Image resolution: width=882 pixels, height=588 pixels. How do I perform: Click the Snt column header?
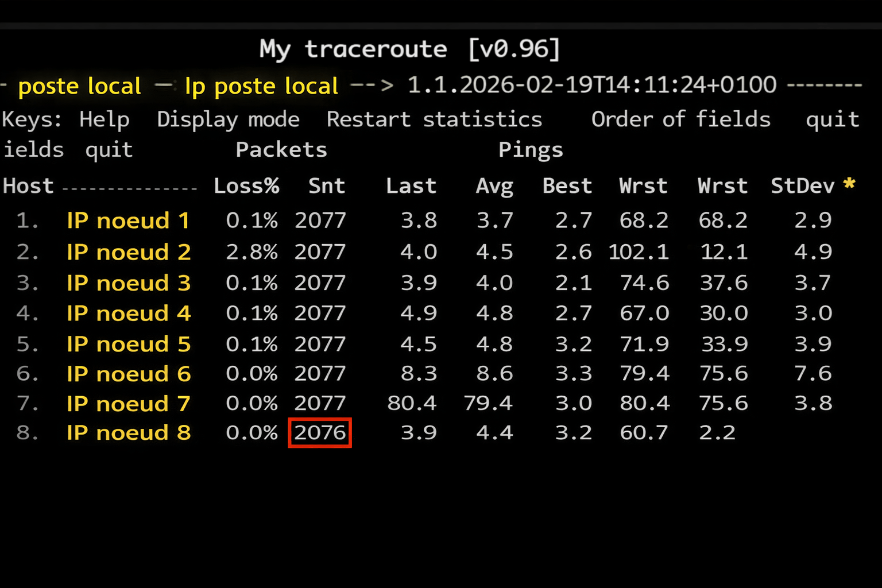pos(327,186)
